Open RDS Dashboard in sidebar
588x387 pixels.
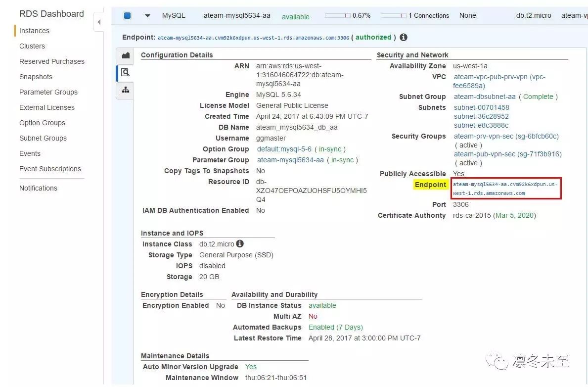click(x=51, y=14)
